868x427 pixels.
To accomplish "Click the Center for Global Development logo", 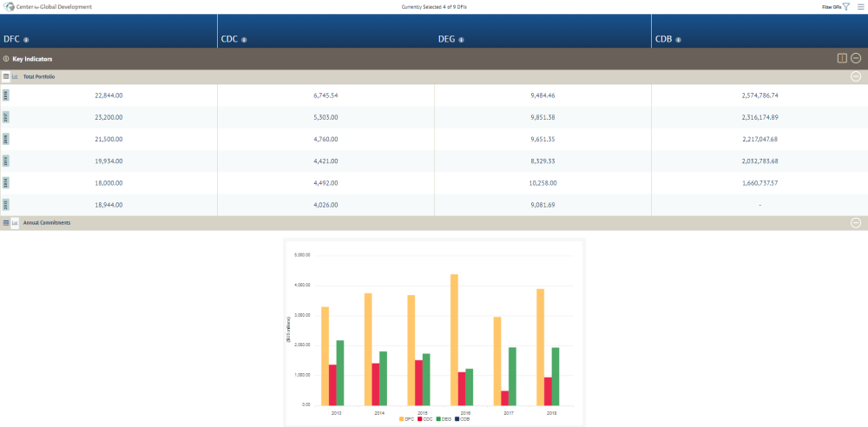I will (48, 7).
